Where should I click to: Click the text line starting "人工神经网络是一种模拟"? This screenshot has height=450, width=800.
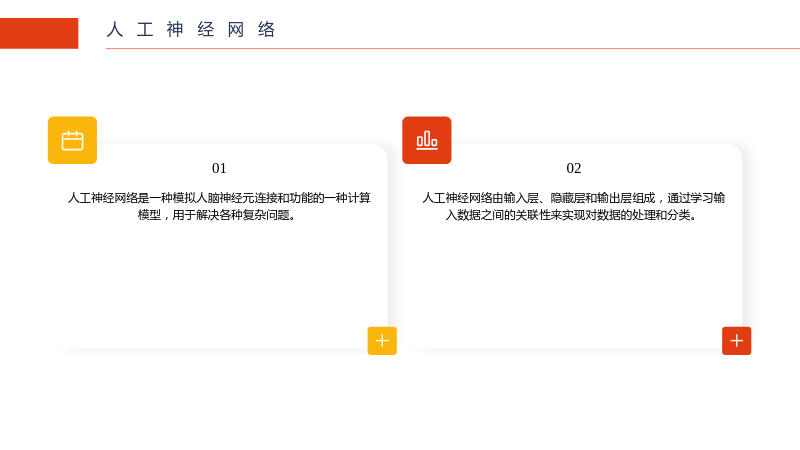[219, 198]
